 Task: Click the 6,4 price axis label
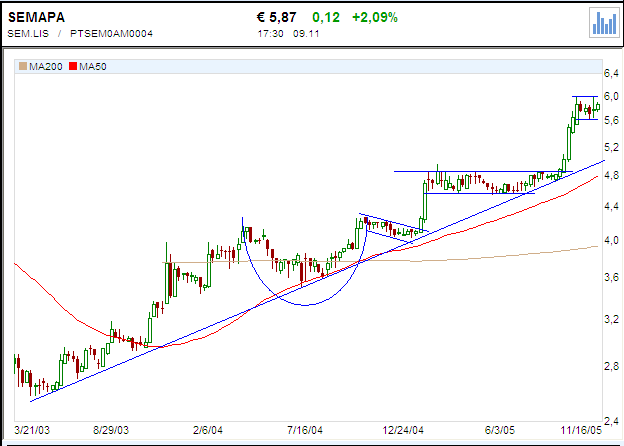tap(612, 73)
